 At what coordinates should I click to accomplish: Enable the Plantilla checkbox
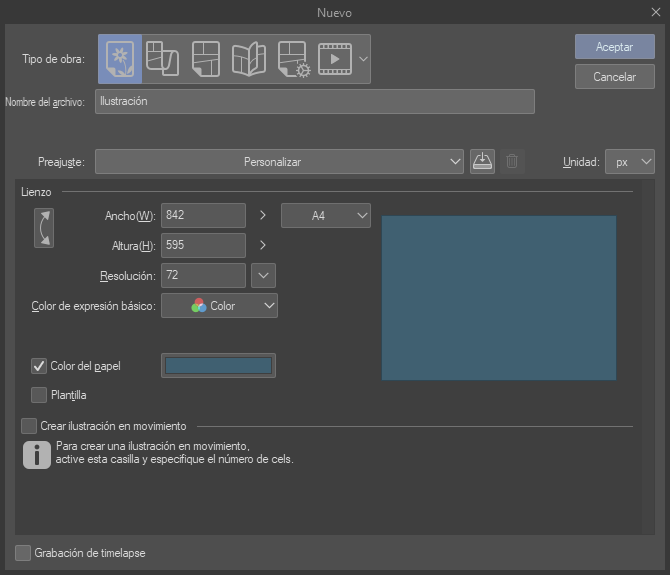(40, 395)
